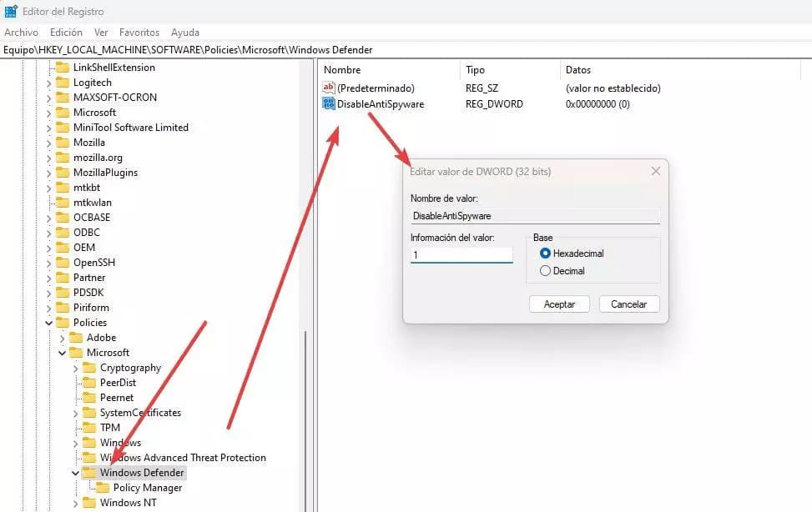
Task: Click the tree pane vertical scrollbar
Action: pos(305,419)
